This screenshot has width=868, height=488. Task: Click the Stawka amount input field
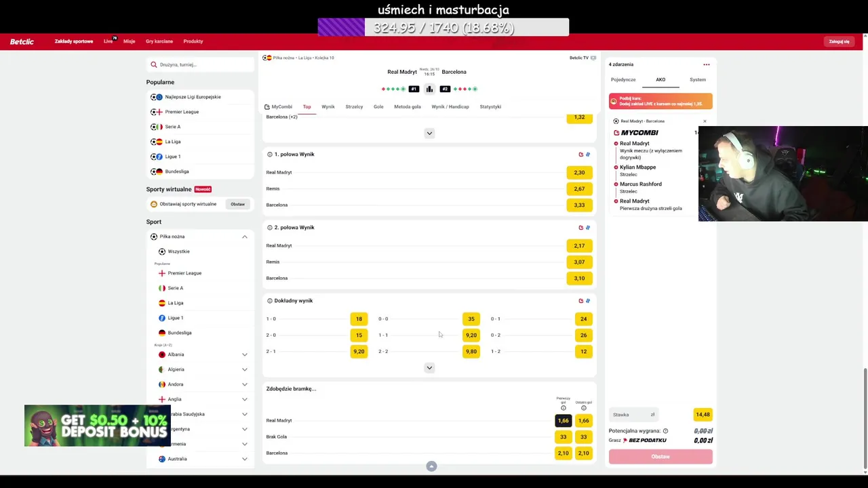pos(633,415)
